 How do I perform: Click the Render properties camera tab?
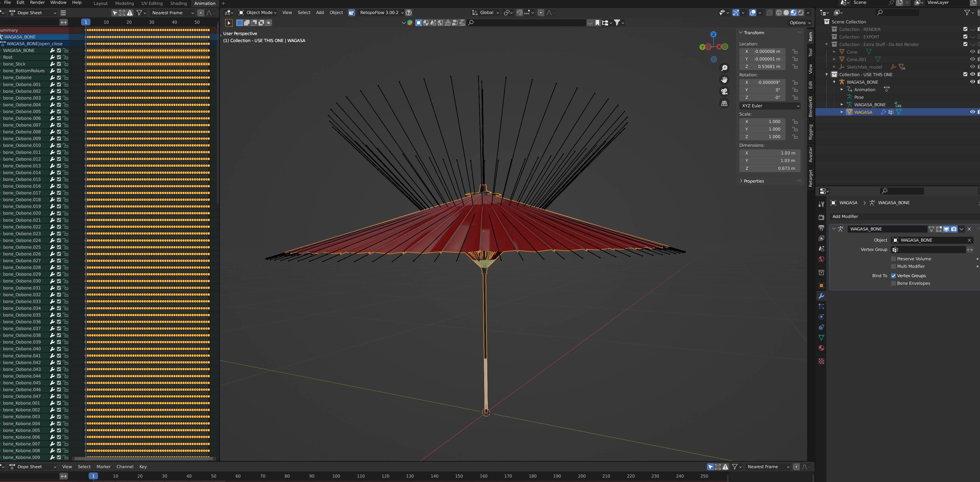click(x=821, y=217)
